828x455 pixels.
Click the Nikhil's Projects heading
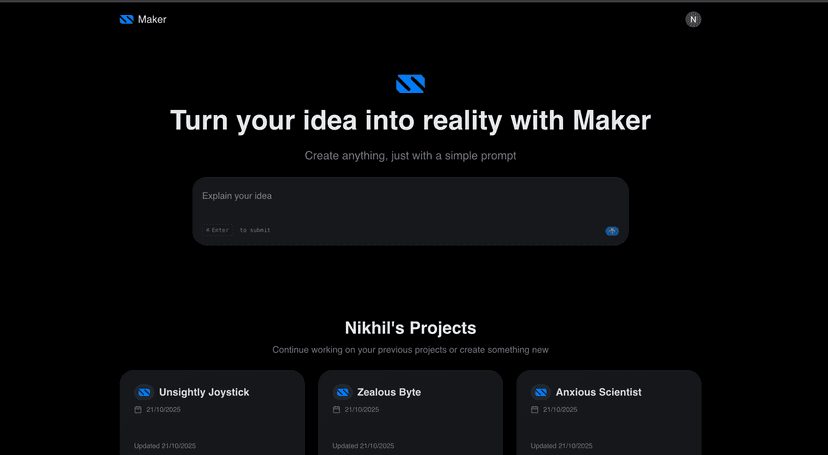(x=410, y=328)
